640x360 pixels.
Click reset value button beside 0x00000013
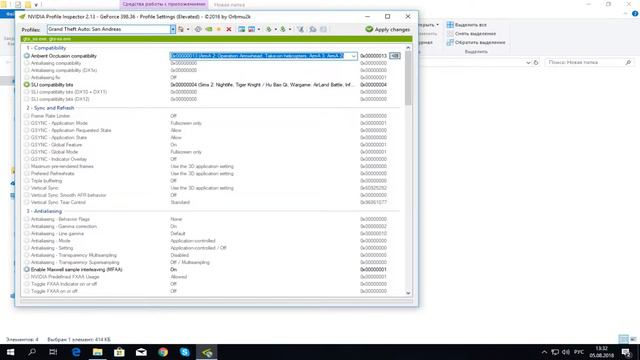395,56
